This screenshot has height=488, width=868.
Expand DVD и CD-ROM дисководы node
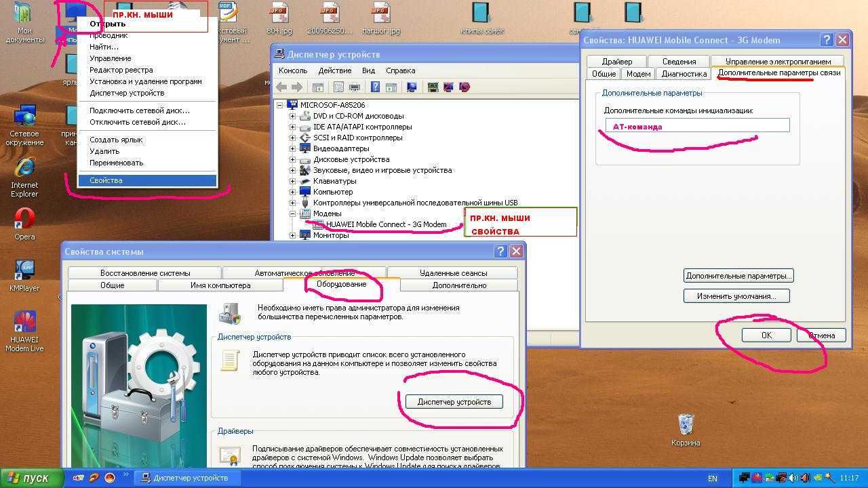click(x=292, y=116)
